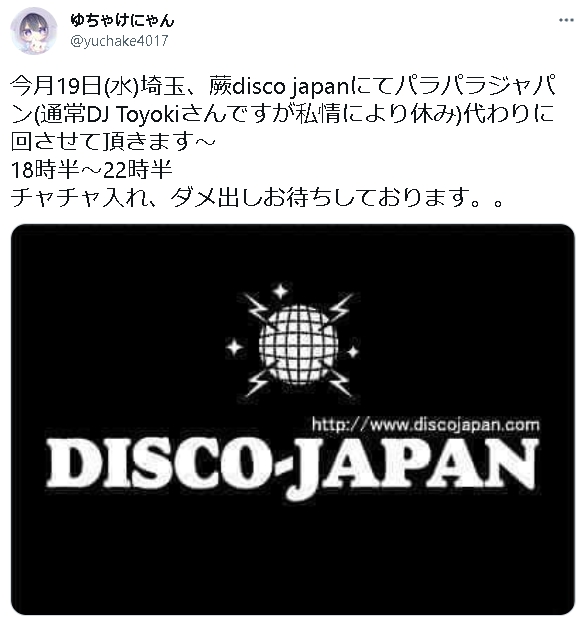Click the チャチャ入れ closing tweet line

257,198
